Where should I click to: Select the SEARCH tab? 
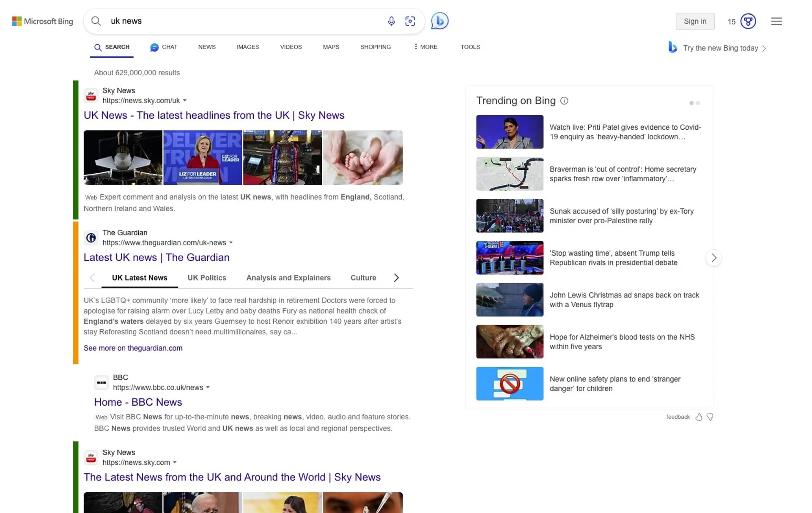[x=112, y=47]
